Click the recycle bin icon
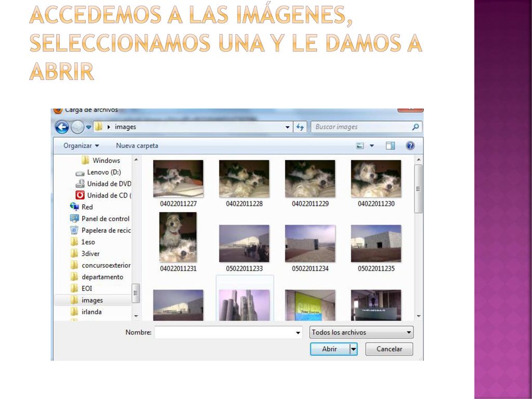Viewport: 532px width, 399px height. click(x=74, y=230)
